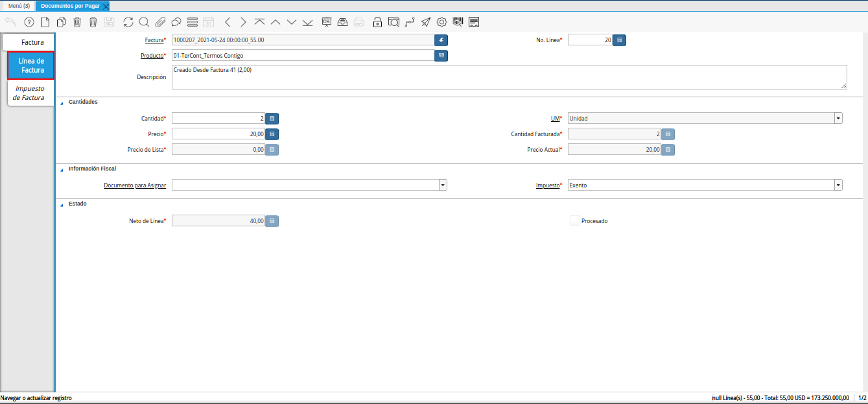Click the Help question mark icon
This screenshot has height=404, width=868.
pyautogui.click(x=29, y=22)
